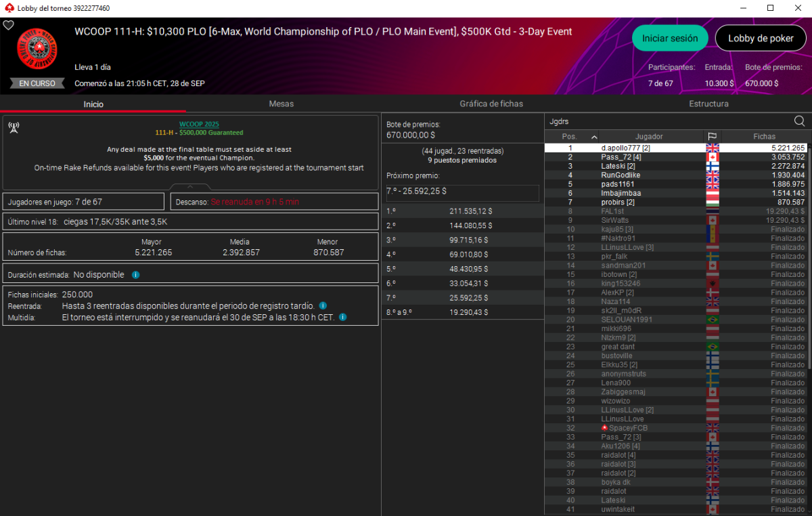Select chip leader d.apollo777 [2] row

tap(676, 148)
